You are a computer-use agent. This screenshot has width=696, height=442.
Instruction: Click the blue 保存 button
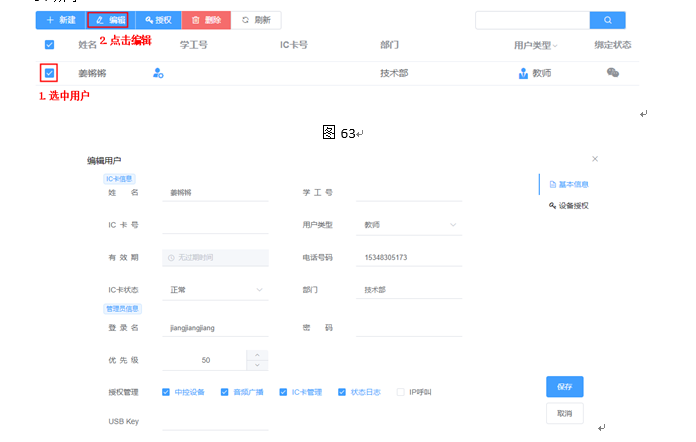pos(564,387)
